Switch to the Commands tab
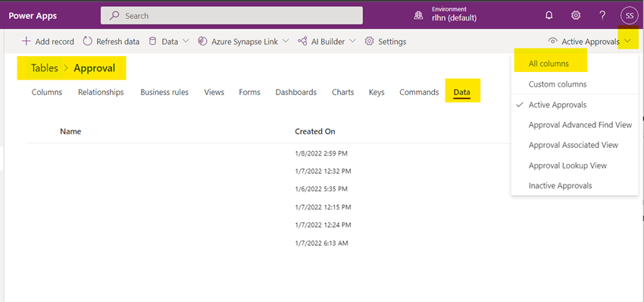 pyautogui.click(x=419, y=92)
